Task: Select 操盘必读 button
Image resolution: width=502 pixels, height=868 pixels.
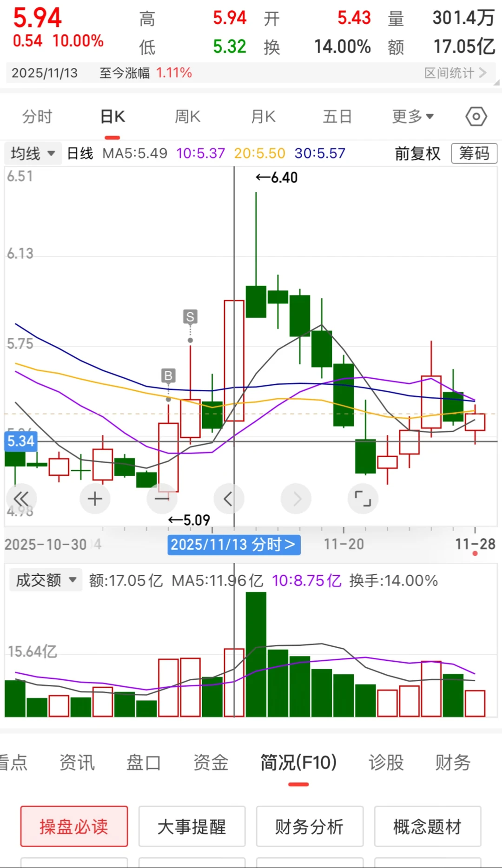Action: click(x=74, y=826)
